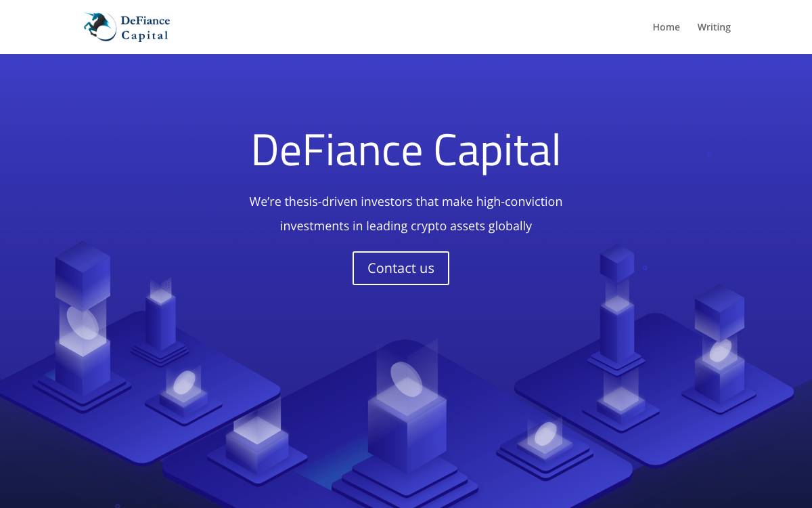Click text "investments in leading crypto assets globally"

tap(406, 226)
